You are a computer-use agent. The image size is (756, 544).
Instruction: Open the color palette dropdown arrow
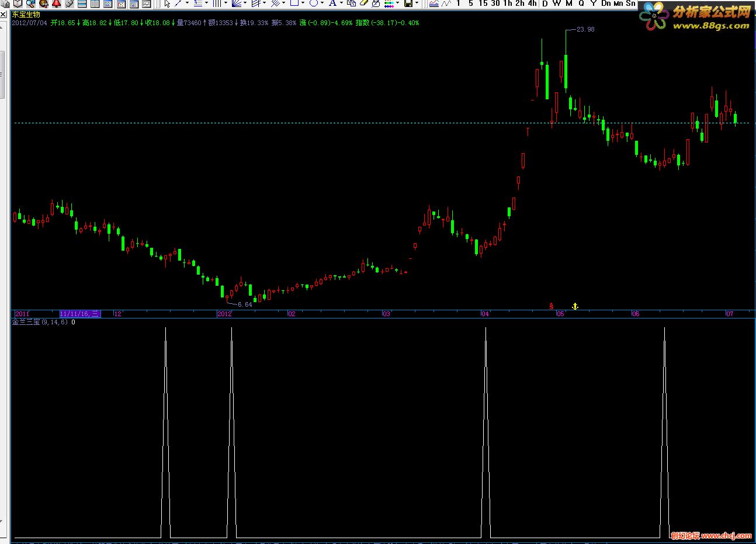click(398, 3)
